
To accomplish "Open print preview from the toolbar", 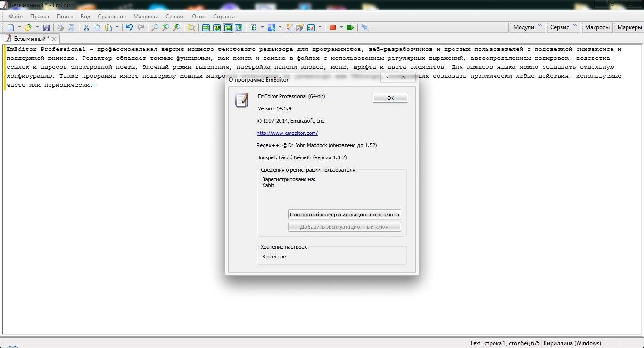I will [72, 27].
